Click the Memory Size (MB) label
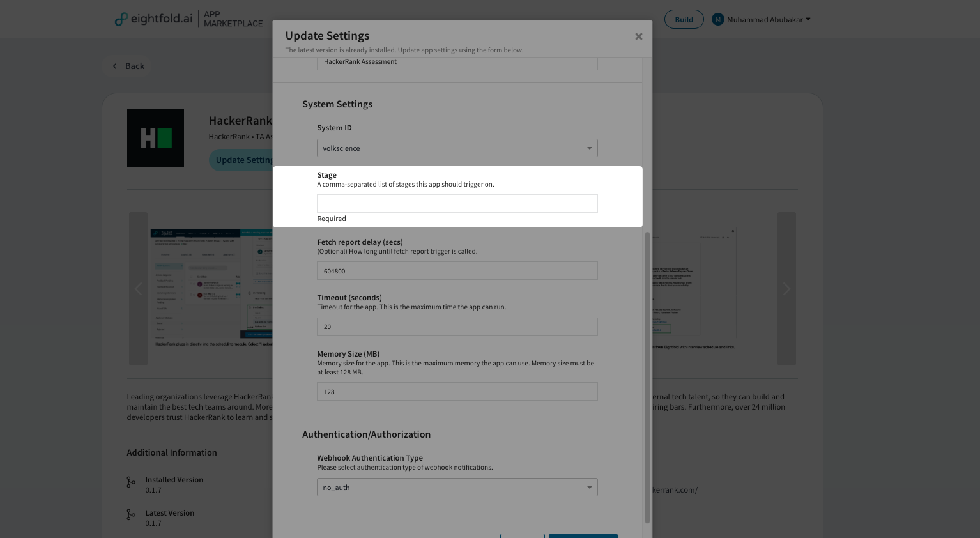 (348, 354)
